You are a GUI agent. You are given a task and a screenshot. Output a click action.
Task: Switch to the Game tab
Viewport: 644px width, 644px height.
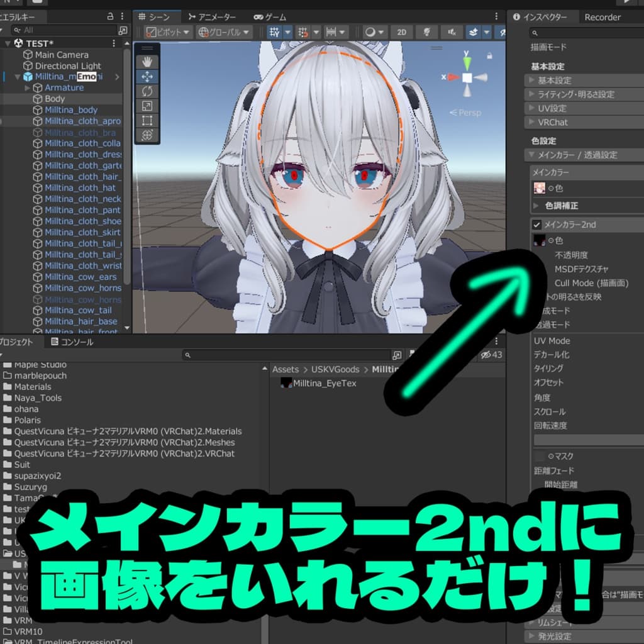(x=270, y=17)
